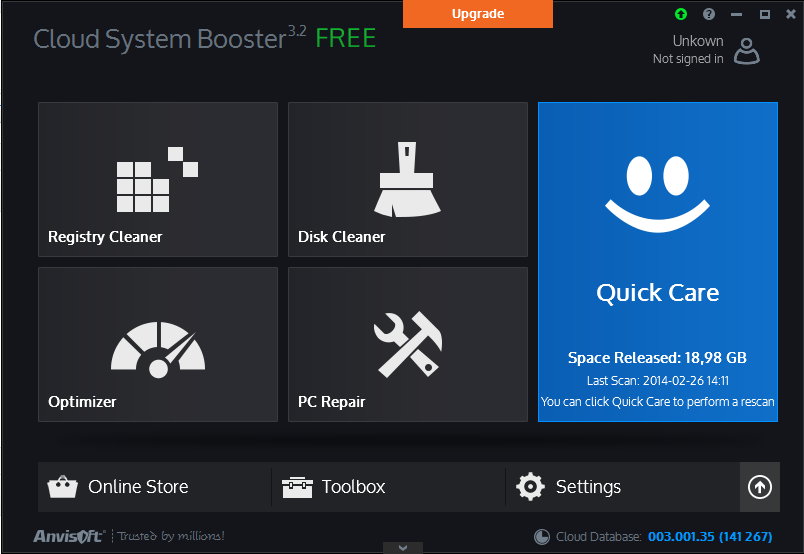804x554 pixels.
Task: Open the Registry Cleaner tile
Action: (x=158, y=179)
